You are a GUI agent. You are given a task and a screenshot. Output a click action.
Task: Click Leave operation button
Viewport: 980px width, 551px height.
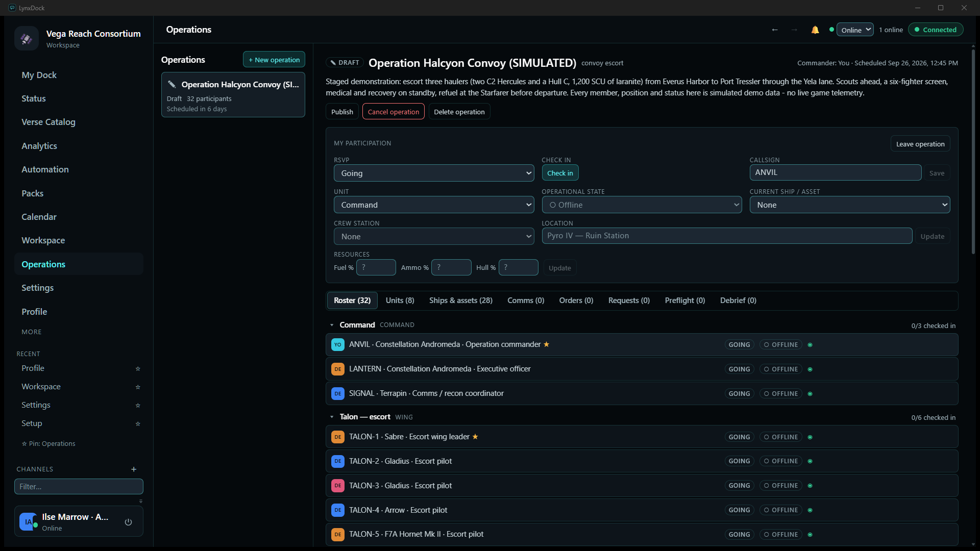point(920,144)
